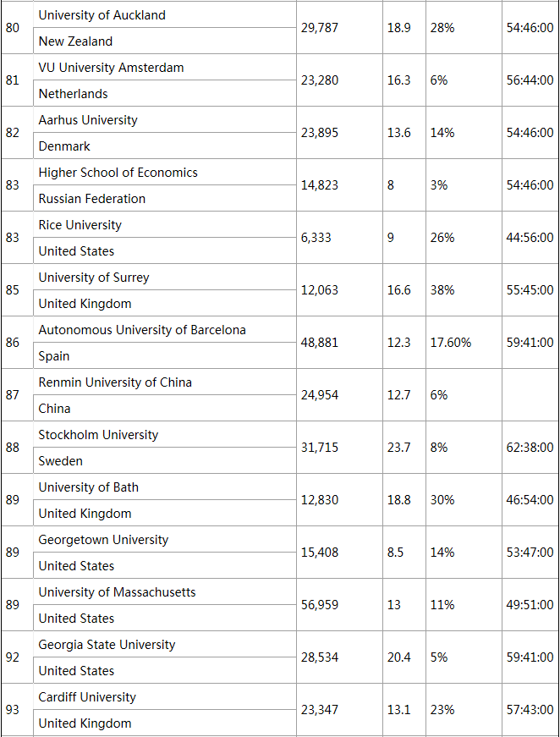Image resolution: width=560 pixels, height=737 pixels.
Task: Click rank number 86 cell
Action: 12,343
